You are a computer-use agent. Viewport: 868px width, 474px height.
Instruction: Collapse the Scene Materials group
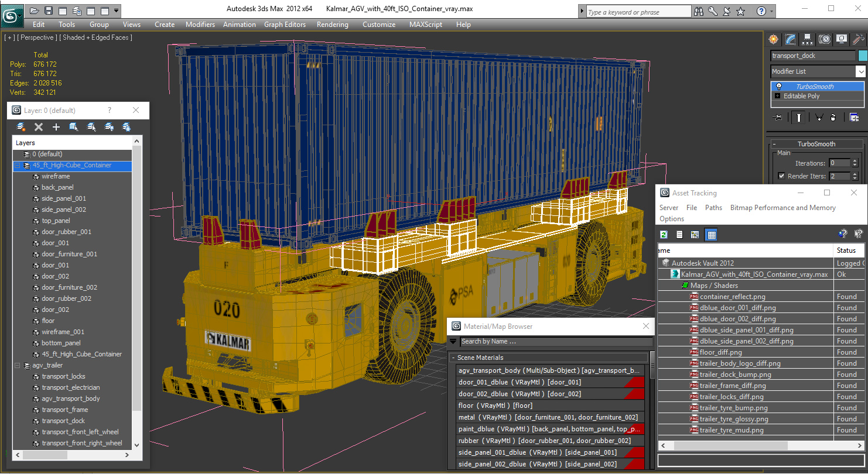tap(453, 358)
